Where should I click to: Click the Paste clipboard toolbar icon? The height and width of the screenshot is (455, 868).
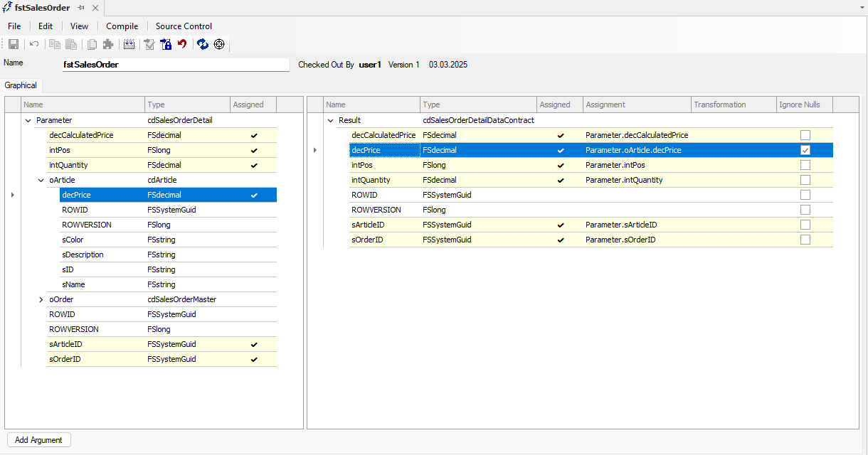click(x=71, y=44)
